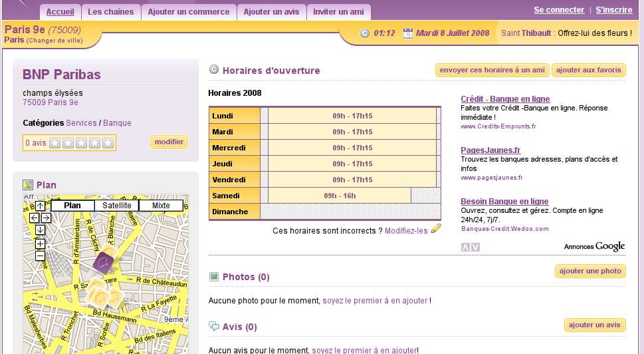Click 75009 Paris 9e address link
Screen dimensions: 644x354
pos(50,102)
